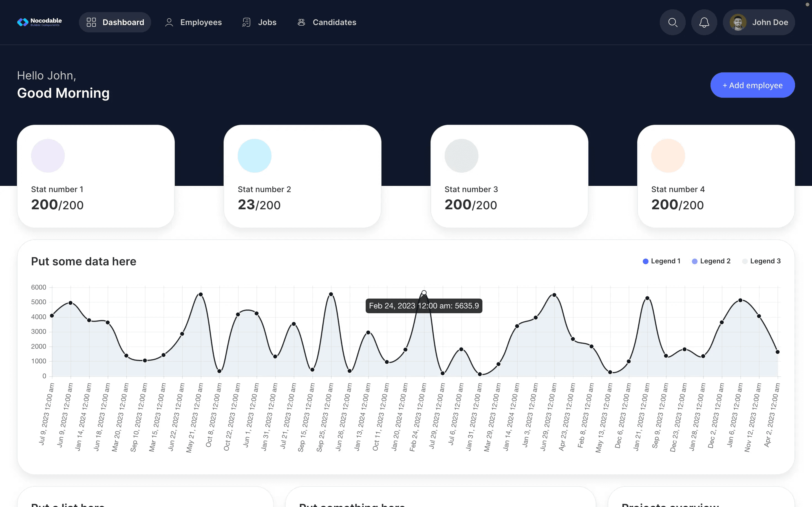Viewport: 812px width, 507px height.
Task: Switch to the Dashboard tab
Action: pyautogui.click(x=115, y=22)
